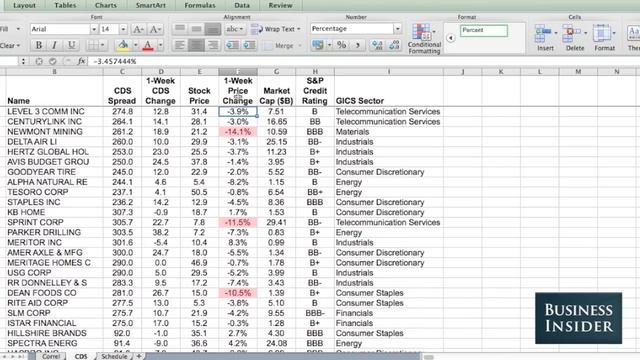This screenshot has width=640, height=360.
Task: Apply red font color
Action: [148, 45]
